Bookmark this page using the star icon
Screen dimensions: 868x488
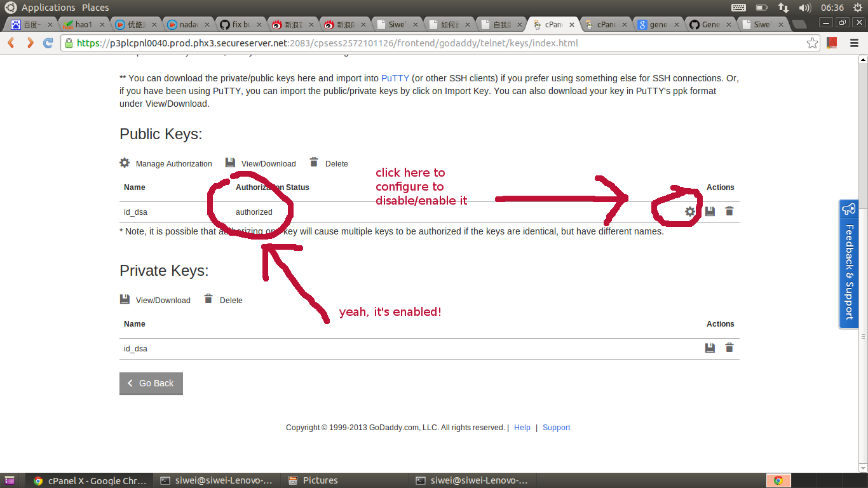pos(813,44)
